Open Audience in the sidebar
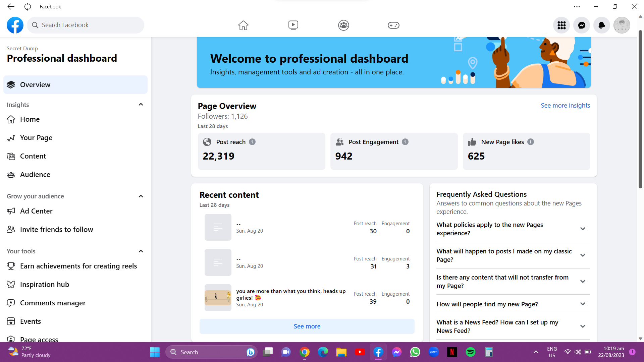644x362 pixels. tap(75, 175)
